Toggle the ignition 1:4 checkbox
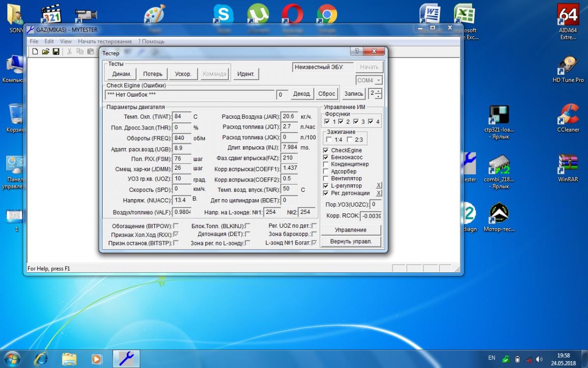 pos(329,140)
